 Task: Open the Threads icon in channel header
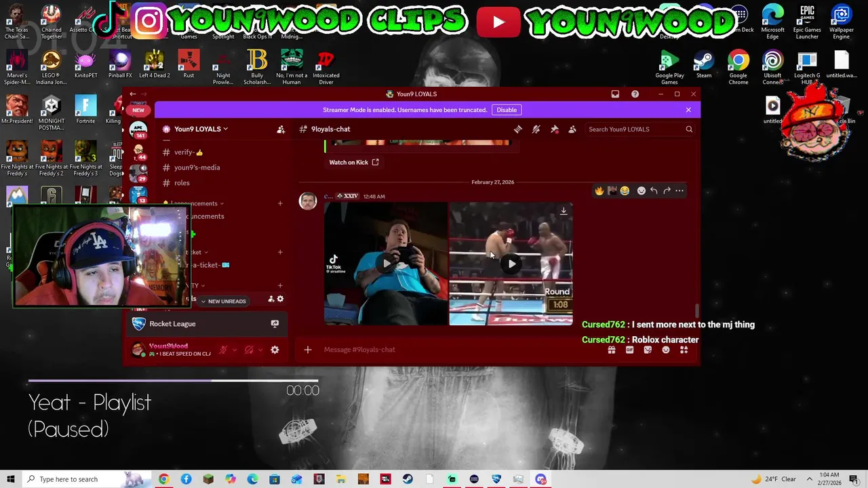click(518, 129)
